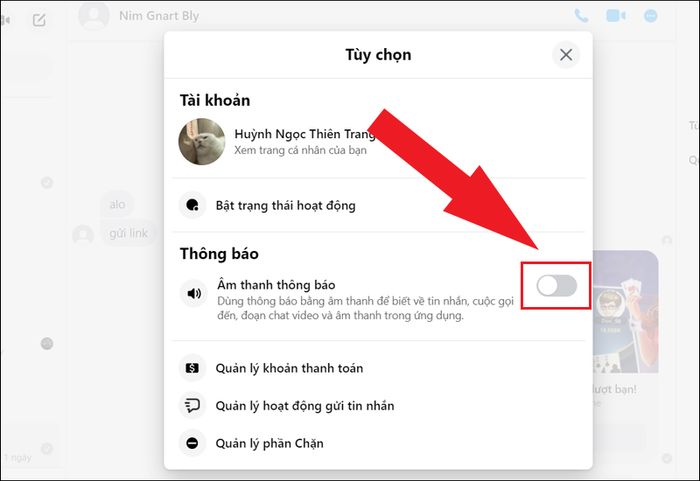
Task: Click the Âm thanh thông báo label
Action: (x=276, y=285)
